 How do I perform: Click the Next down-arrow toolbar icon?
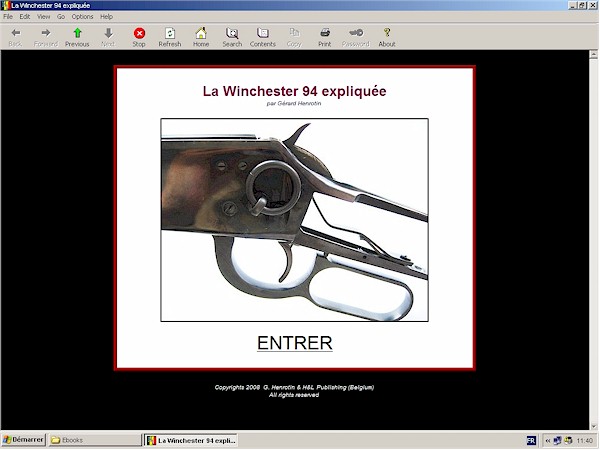(x=108, y=33)
